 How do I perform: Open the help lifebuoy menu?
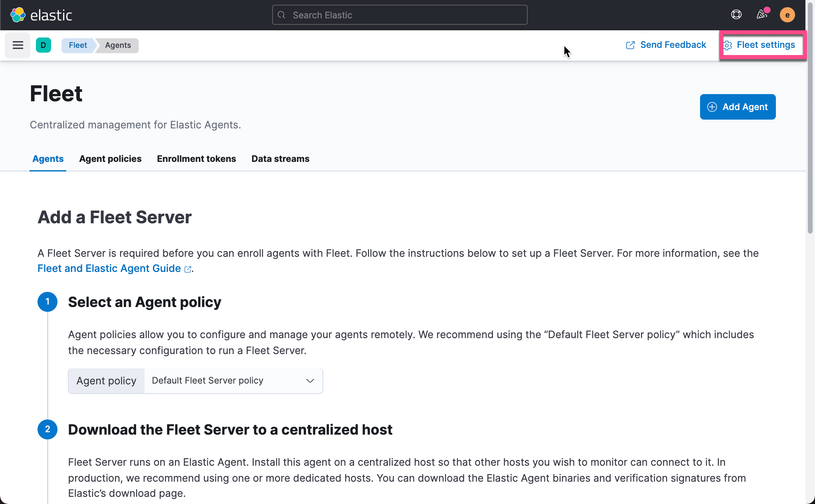[x=736, y=14]
